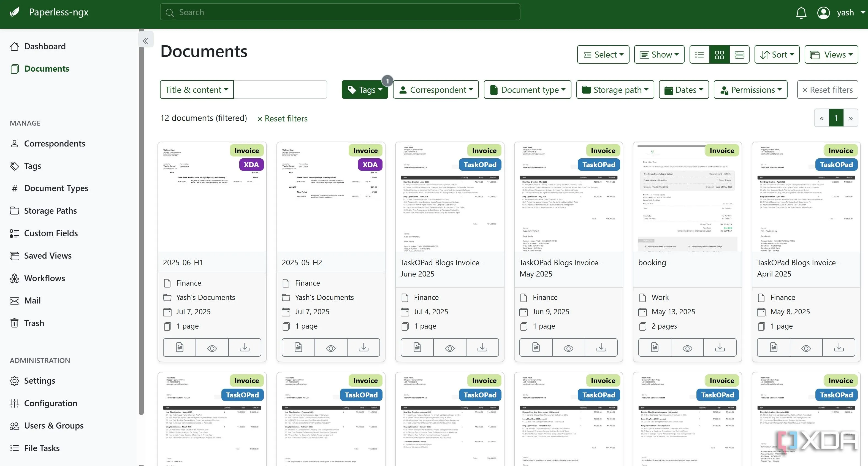The image size is (868, 466).
Task: Click Reset filters above the document grid
Action: tap(282, 118)
